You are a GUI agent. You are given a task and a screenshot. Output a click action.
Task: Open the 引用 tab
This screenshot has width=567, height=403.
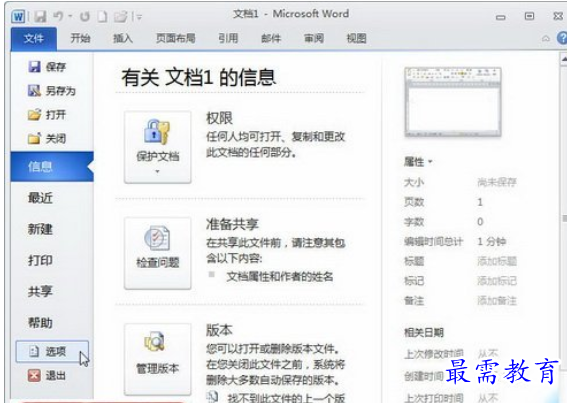(x=228, y=38)
